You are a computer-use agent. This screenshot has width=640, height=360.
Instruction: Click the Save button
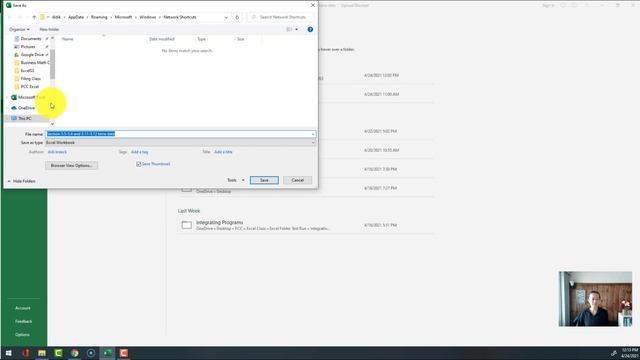pyautogui.click(x=264, y=180)
